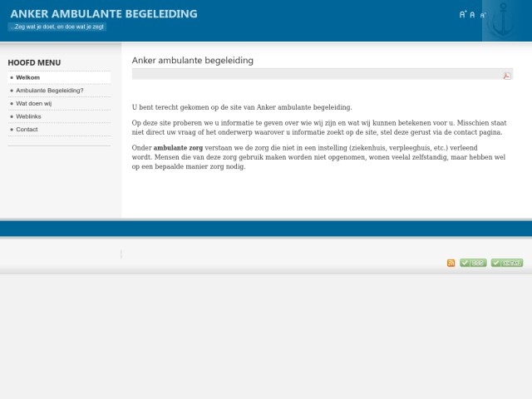Go to the Wat doen wij page
532x399 pixels.
click(33, 103)
